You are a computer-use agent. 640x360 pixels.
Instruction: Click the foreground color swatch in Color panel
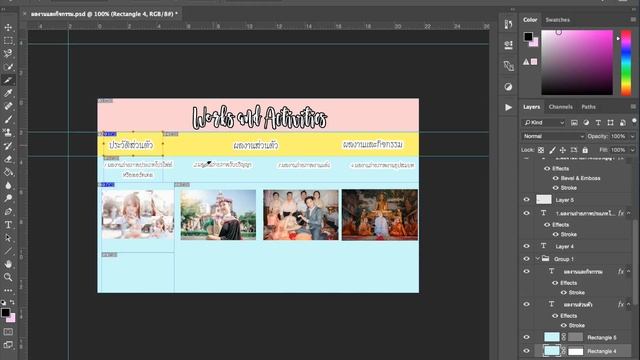(x=528, y=36)
